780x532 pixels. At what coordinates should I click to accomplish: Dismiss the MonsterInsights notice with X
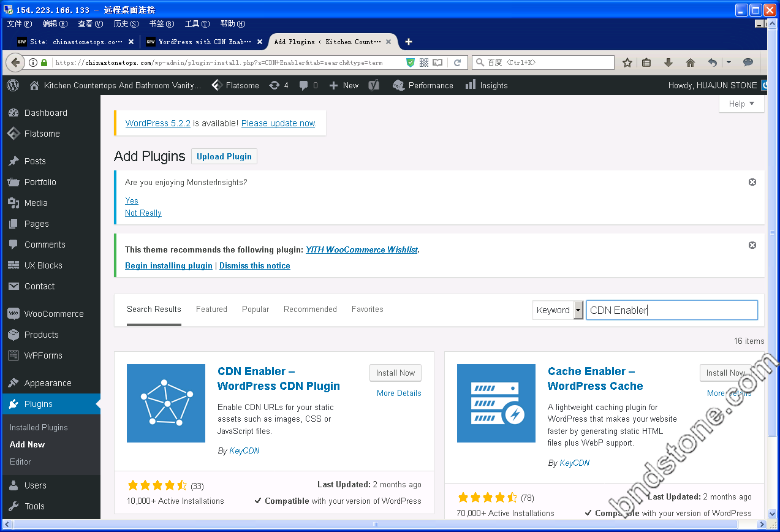point(752,182)
